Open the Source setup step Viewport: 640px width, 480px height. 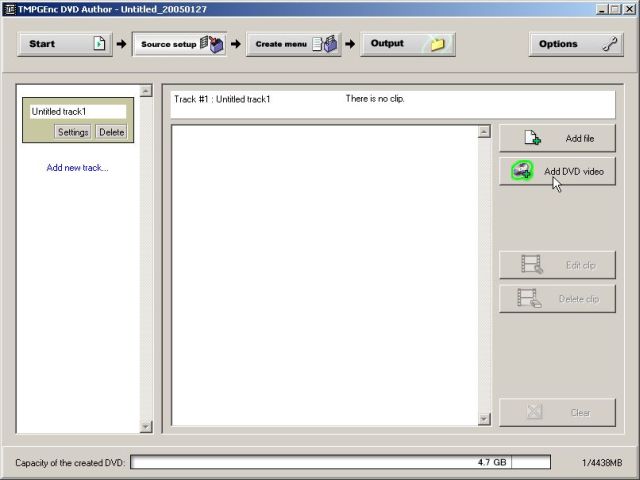[180, 44]
